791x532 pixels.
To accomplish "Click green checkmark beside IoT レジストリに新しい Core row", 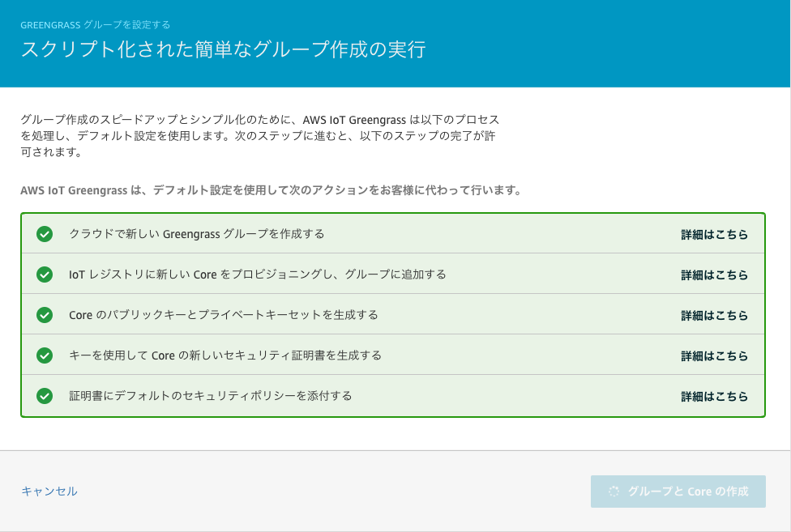I will [45, 275].
